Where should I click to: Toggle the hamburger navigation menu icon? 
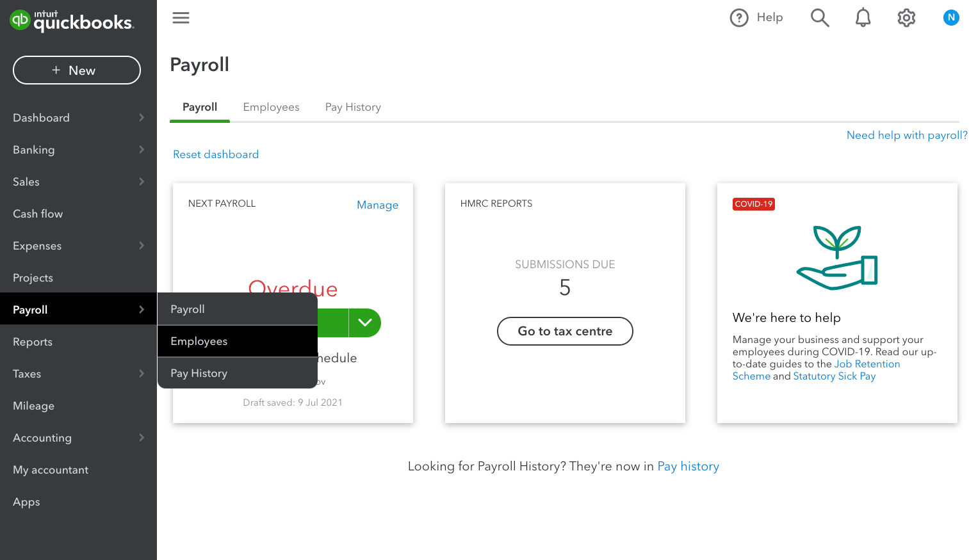[x=181, y=18]
